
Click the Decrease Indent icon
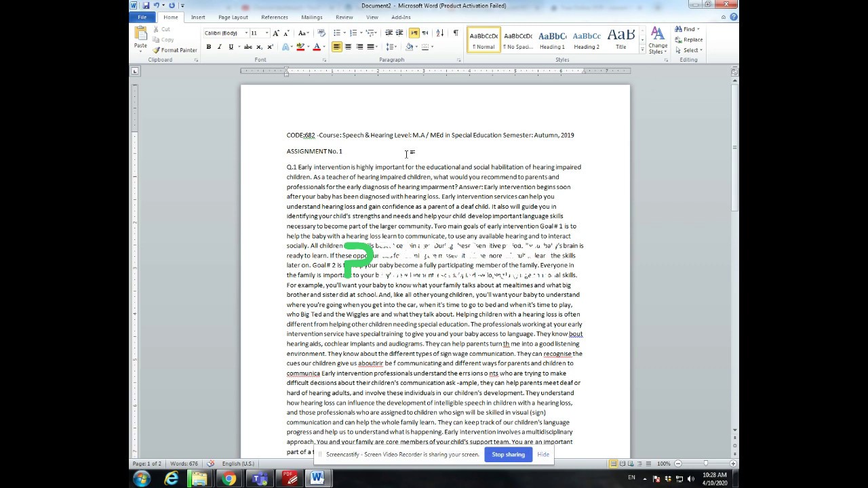tap(389, 33)
